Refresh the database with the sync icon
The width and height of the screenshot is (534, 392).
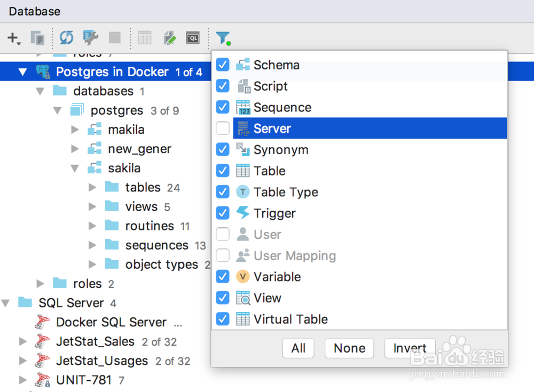click(x=66, y=38)
